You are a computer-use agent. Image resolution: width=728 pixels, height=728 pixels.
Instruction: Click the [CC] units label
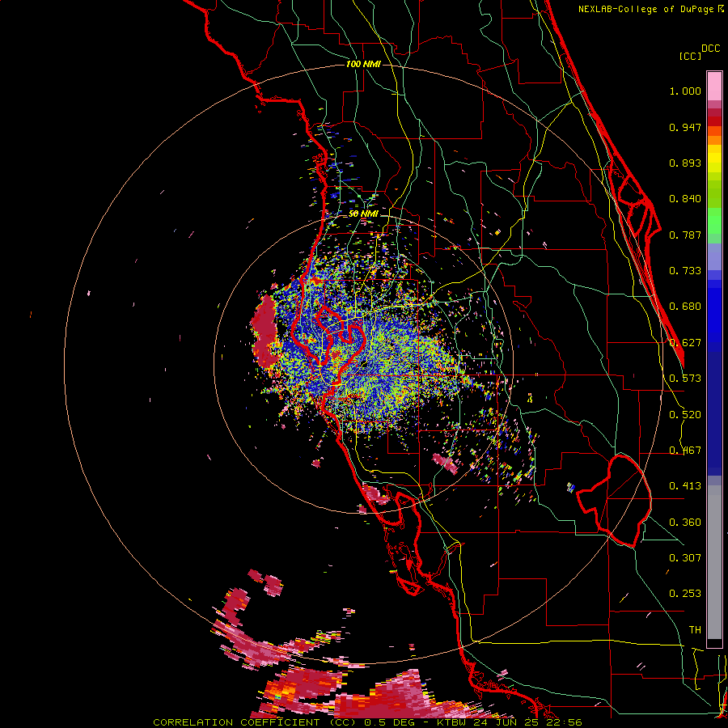tap(690, 56)
